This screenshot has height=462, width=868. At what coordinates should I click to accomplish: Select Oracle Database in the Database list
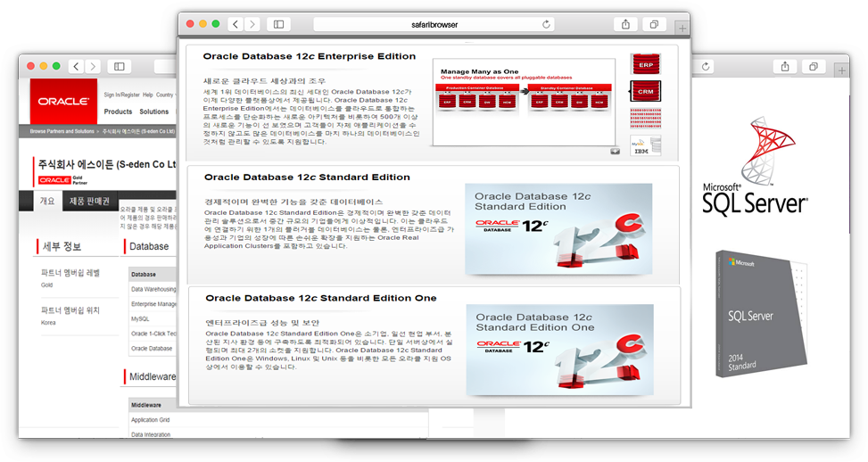[153, 349]
